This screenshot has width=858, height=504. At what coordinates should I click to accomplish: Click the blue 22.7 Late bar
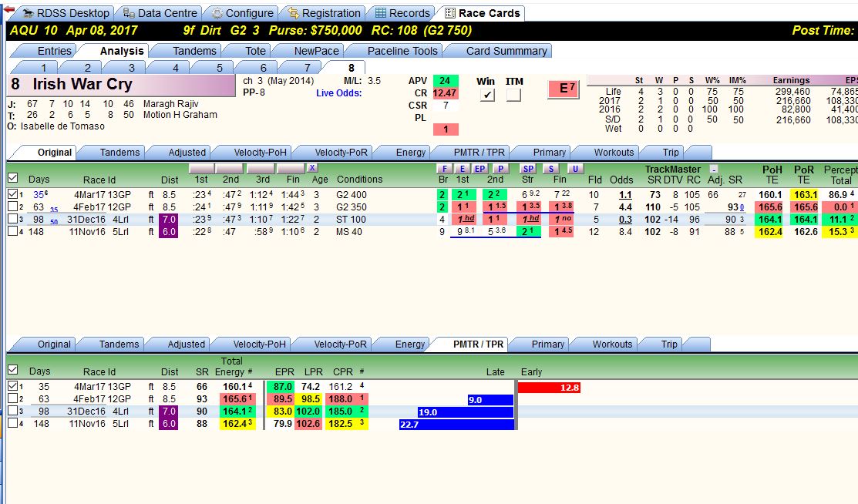point(456,424)
